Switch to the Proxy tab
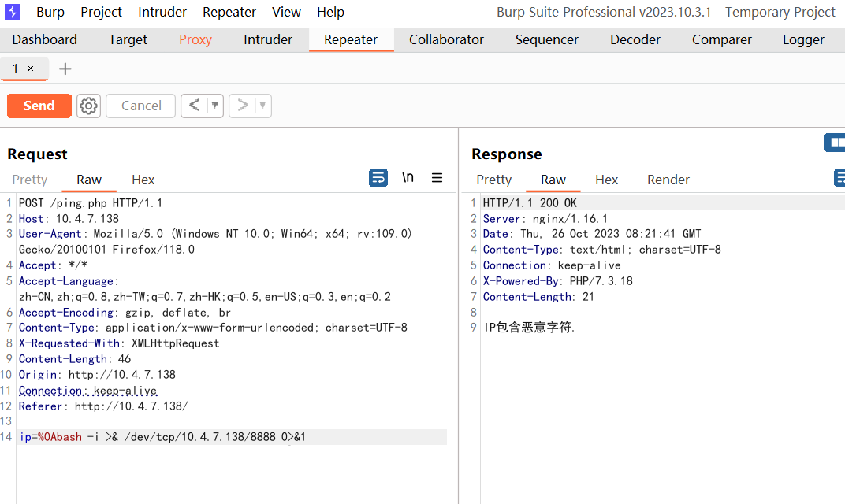Image resolution: width=845 pixels, height=504 pixels. click(195, 39)
